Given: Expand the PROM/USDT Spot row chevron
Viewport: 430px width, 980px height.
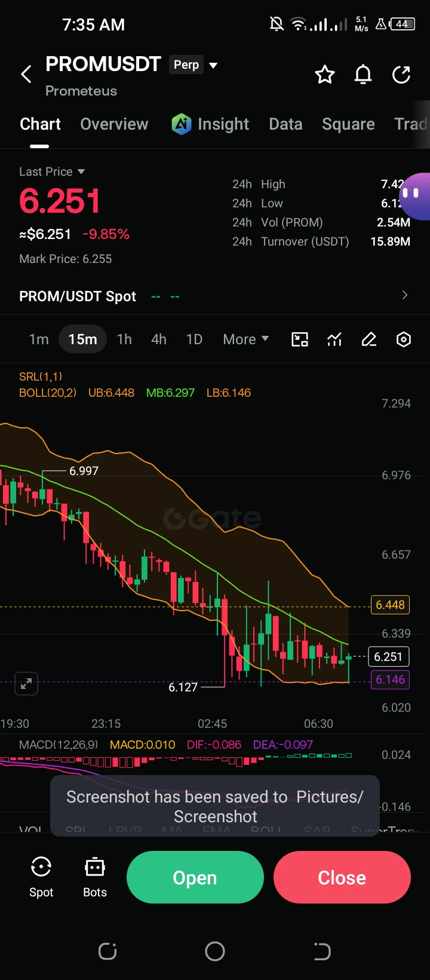Looking at the screenshot, I should (405, 295).
